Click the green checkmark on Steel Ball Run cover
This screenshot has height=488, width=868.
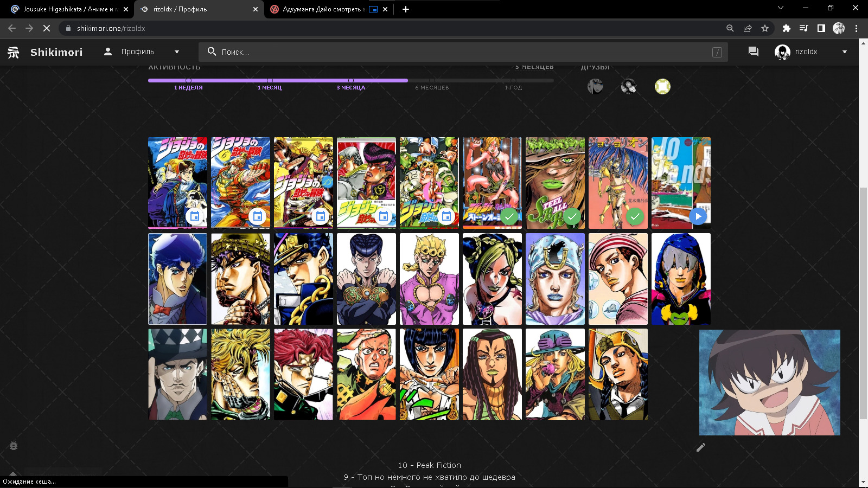click(572, 216)
